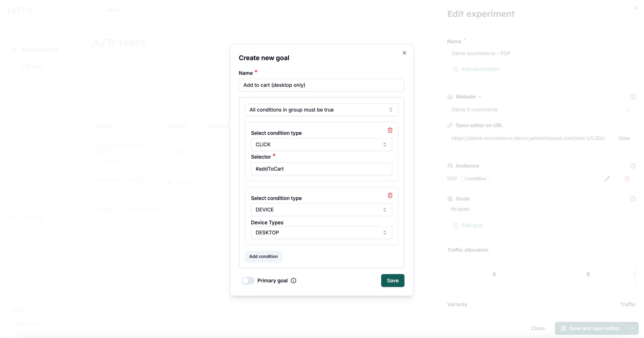Click the goal Name input field

[321, 85]
